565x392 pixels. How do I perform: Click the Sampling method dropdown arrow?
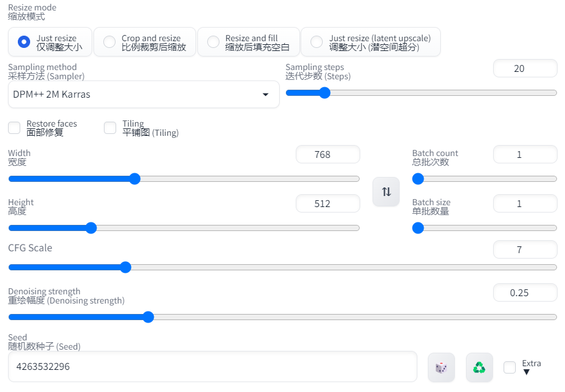tap(266, 95)
